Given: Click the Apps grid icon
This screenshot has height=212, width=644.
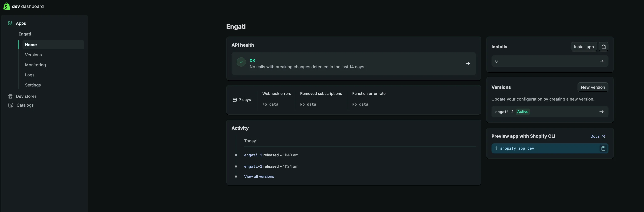Looking at the screenshot, I should [10, 23].
